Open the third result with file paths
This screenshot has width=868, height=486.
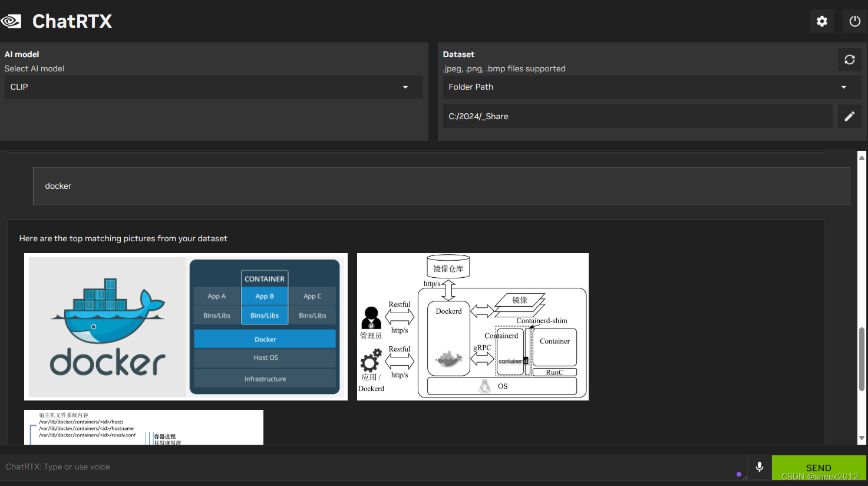click(144, 428)
